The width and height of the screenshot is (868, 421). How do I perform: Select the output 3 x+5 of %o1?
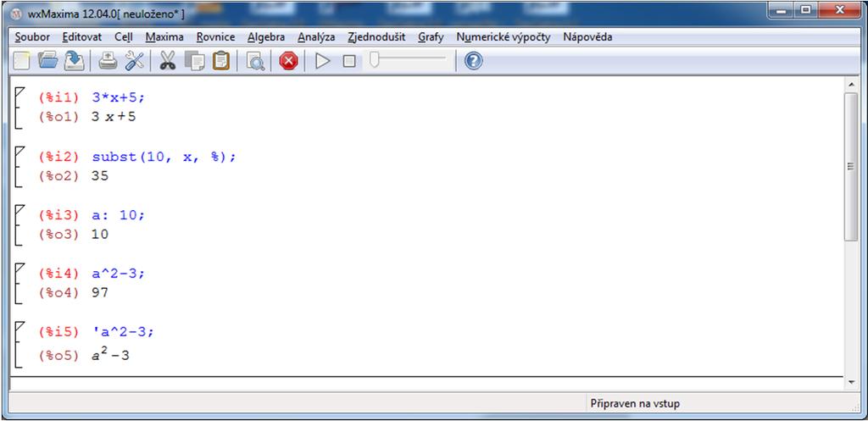tap(114, 117)
